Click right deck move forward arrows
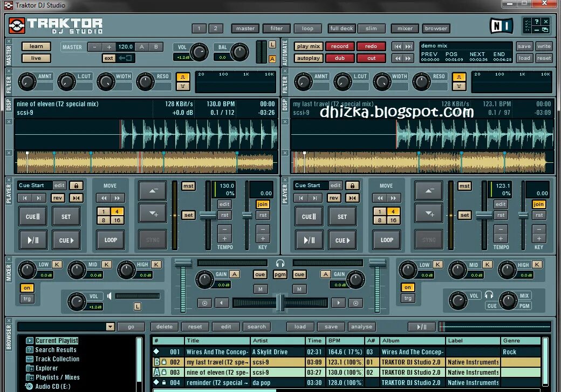 (x=394, y=198)
